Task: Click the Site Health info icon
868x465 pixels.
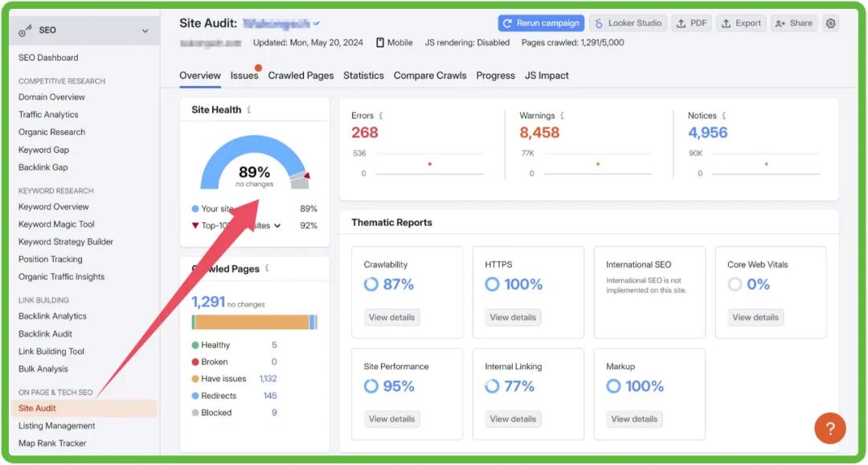Action: [249, 110]
